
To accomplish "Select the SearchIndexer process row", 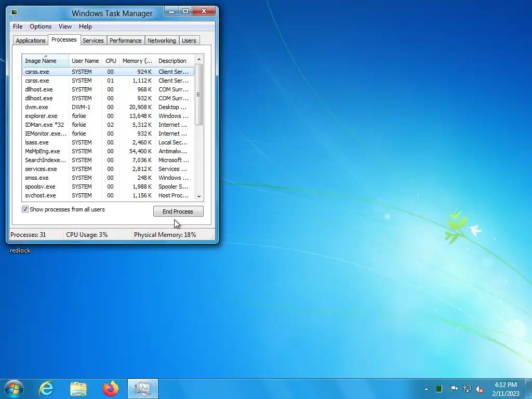I will click(108, 160).
